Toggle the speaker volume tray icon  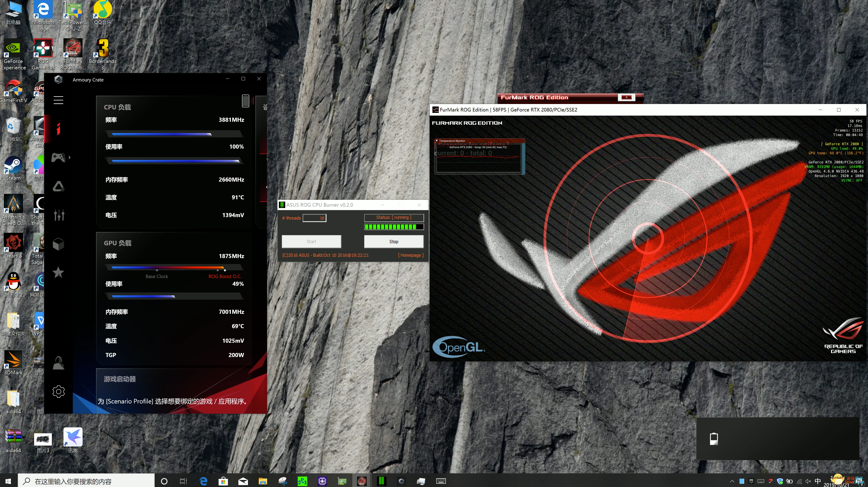click(x=808, y=481)
